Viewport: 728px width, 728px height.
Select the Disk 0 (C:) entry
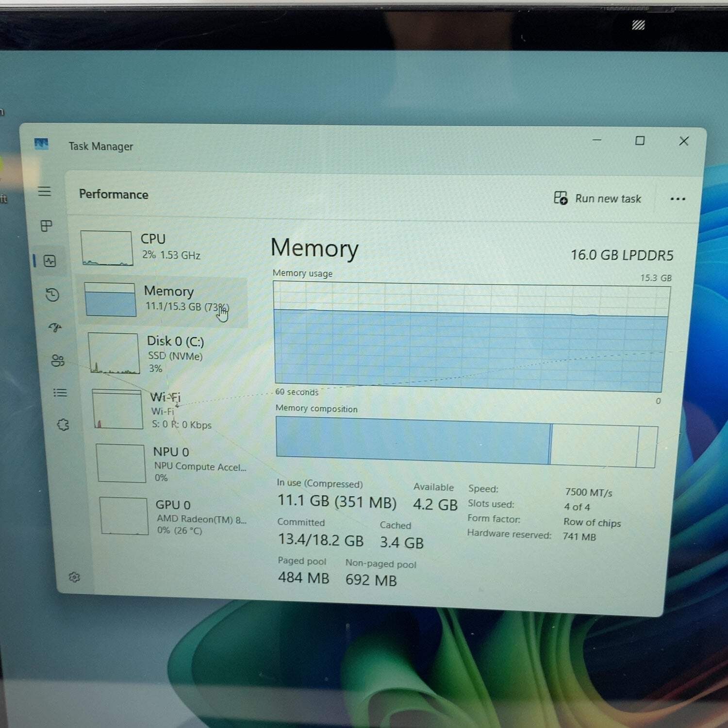pos(167,354)
